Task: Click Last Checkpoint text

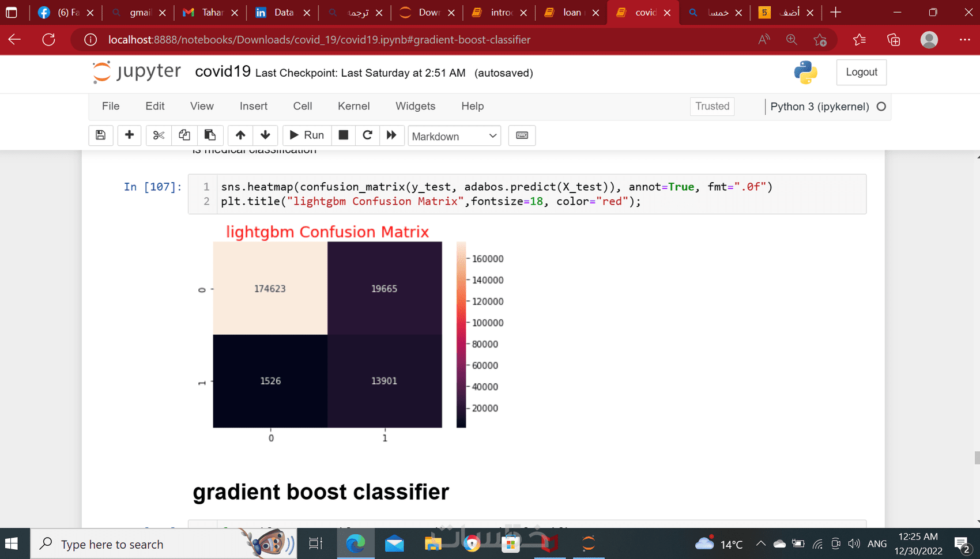Action: pyautogui.click(x=360, y=73)
